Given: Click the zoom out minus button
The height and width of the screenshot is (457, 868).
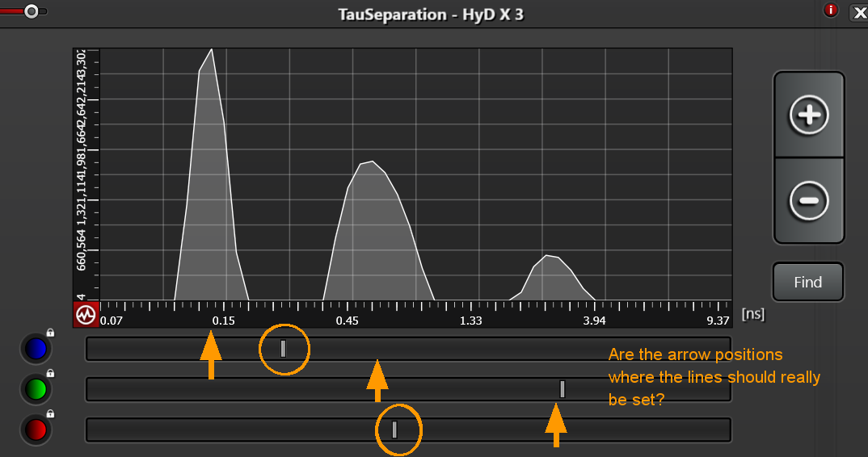Looking at the screenshot, I should [x=808, y=200].
